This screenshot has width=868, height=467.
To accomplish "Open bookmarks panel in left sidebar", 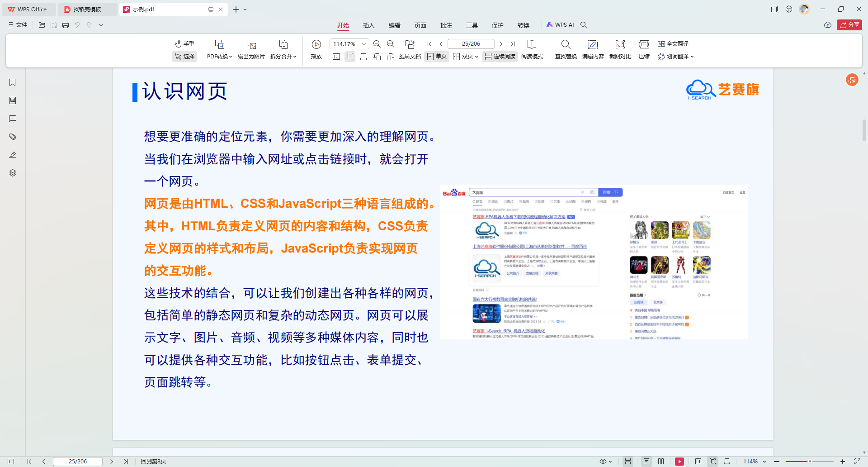I will (13, 82).
